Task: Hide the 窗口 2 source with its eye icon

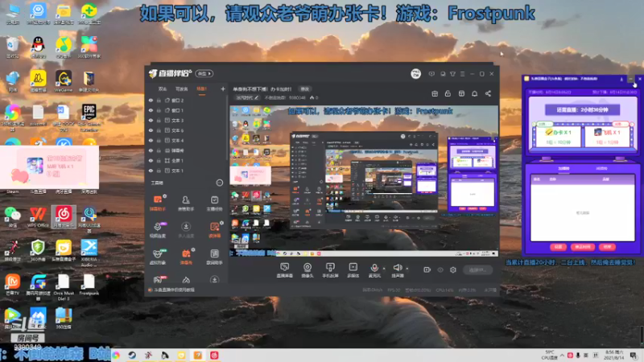Action: [x=151, y=100]
